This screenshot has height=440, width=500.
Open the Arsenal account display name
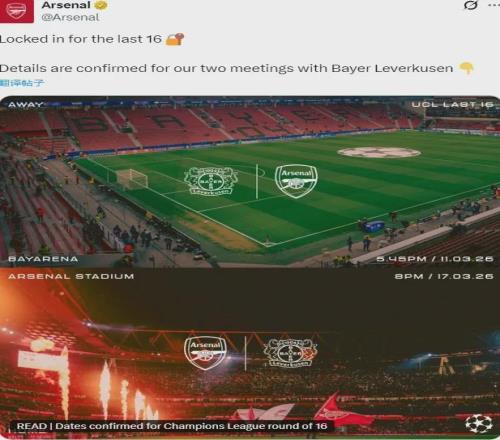point(66,5)
